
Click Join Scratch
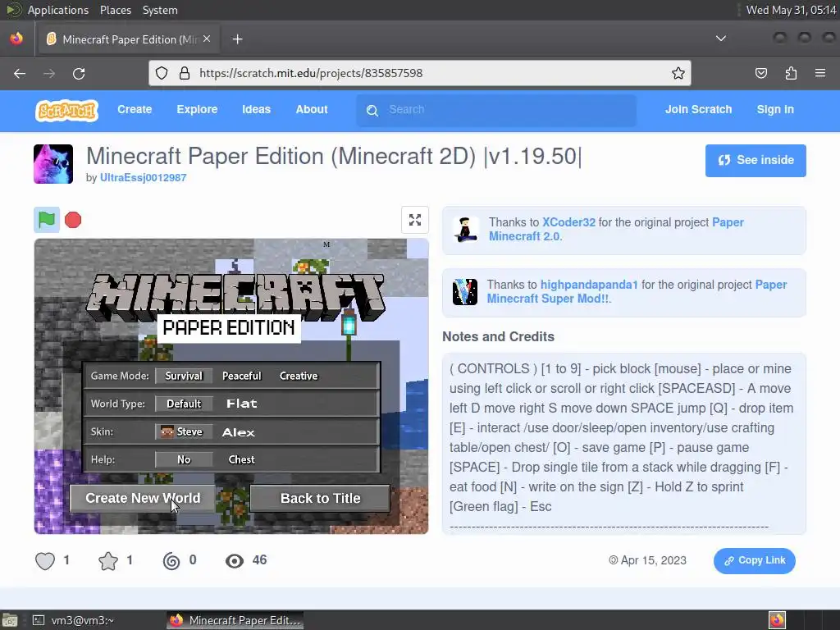[698, 109]
